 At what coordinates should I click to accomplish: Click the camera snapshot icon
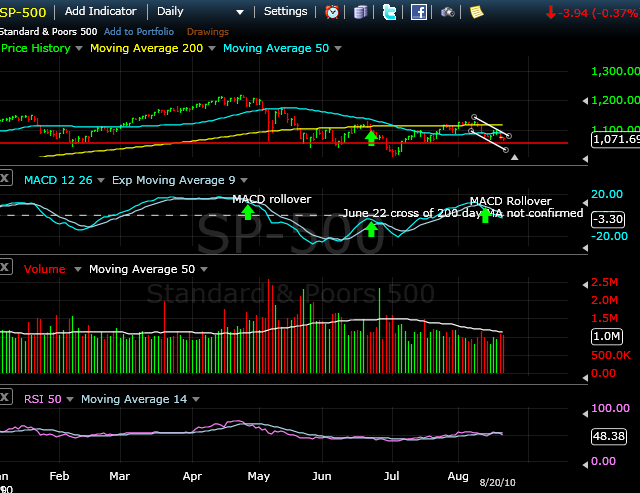448,12
